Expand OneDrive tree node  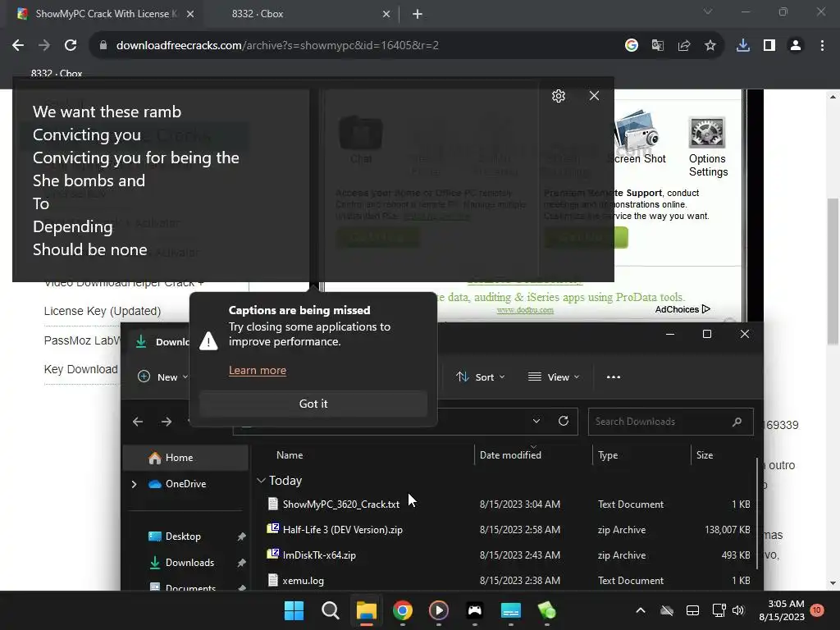click(x=134, y=484)
